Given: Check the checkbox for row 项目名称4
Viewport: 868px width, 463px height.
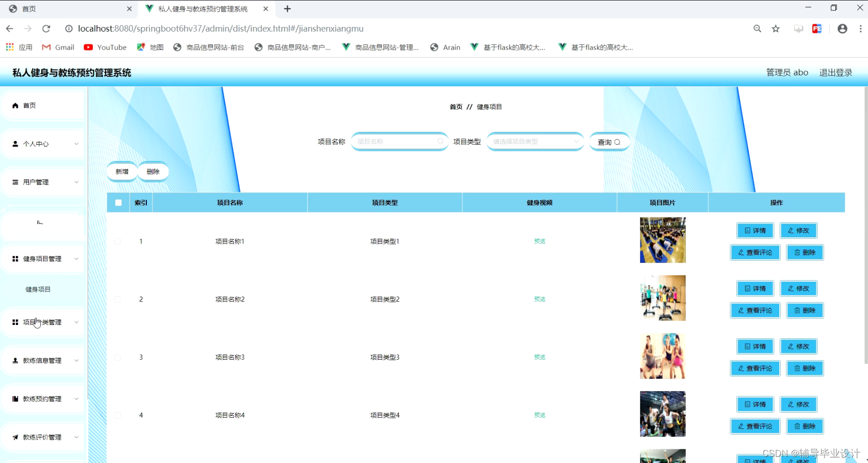Looking at the screenshot, I should (x=118, y=415).
